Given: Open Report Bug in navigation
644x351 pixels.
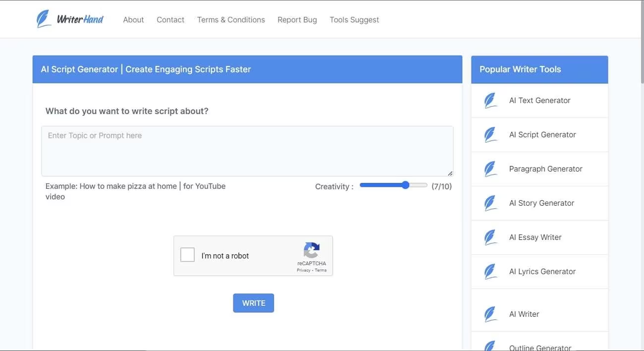Looking at the screenshot, I should click(297, 20).
